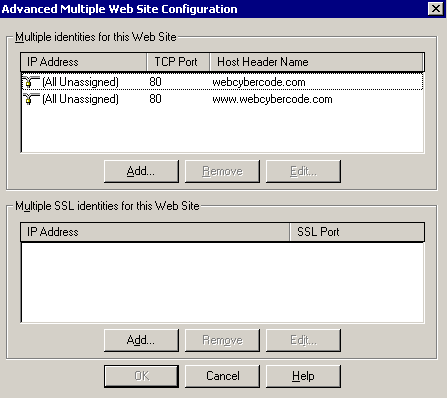Click IP Address column header in SSL identities list

[x=155, y=232]
